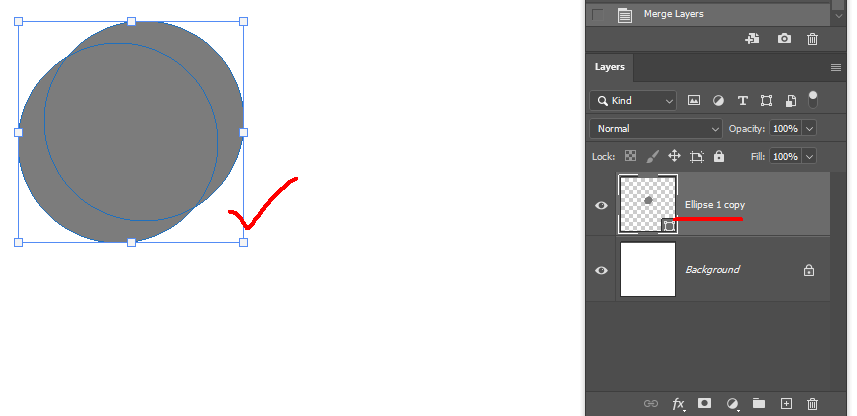Click the Background layer lock icon
Viewport: 857px width, 416px height.
809,270
